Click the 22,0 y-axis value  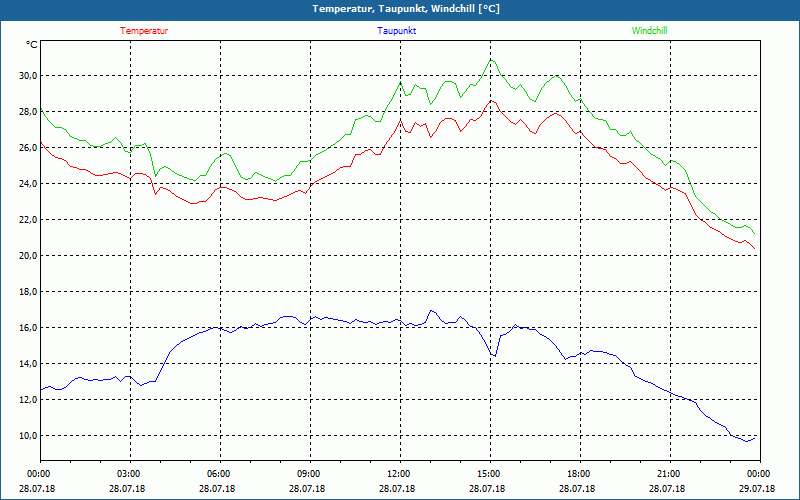click(x=29, y=219)
